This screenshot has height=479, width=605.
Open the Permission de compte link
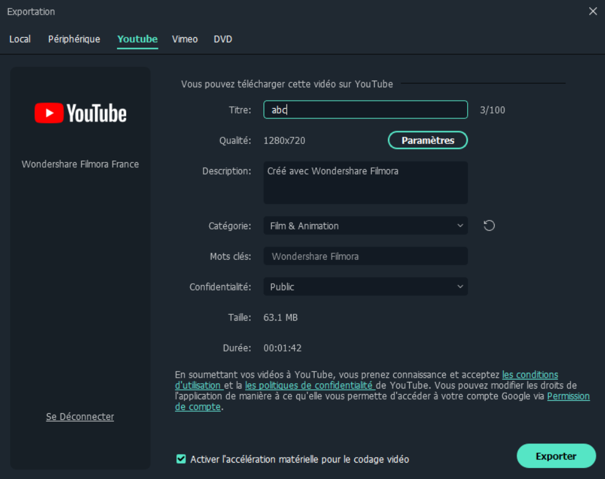tap(568, 396)
